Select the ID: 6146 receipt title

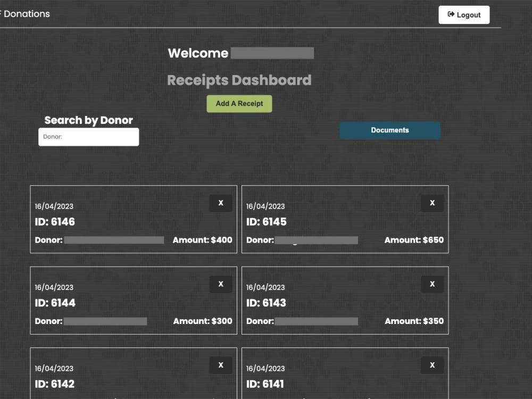pyautogui.click(x=55, y=222)
